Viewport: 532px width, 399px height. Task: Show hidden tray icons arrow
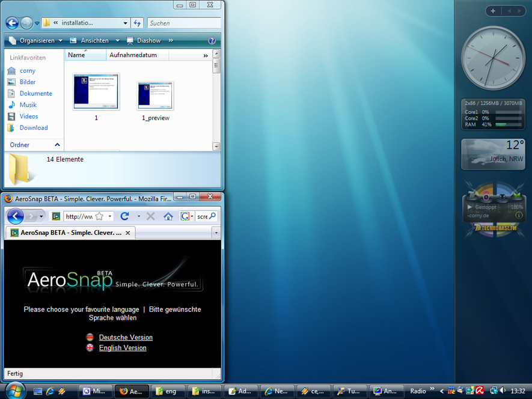coord(442,391)
